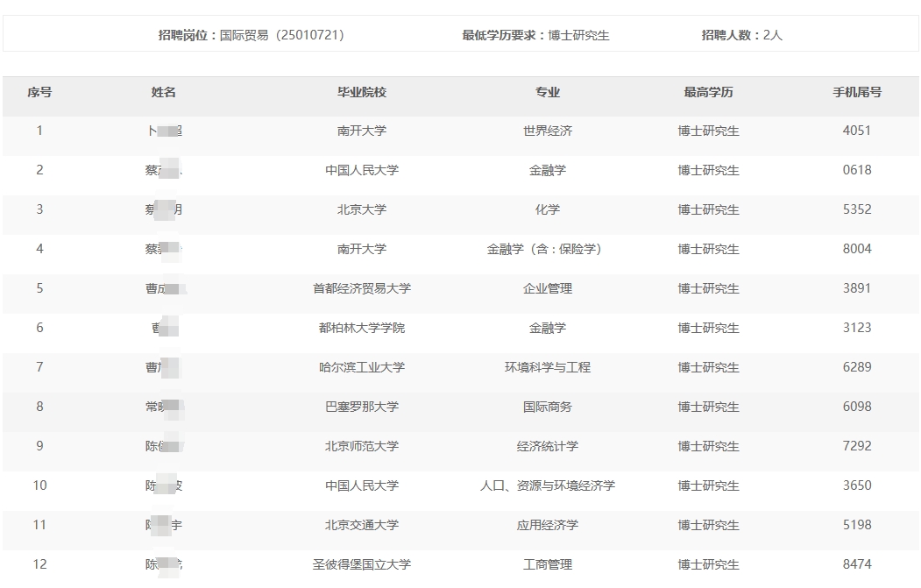
Task: Select the 环境科学与工程 major cell
Action: point(548,367)
